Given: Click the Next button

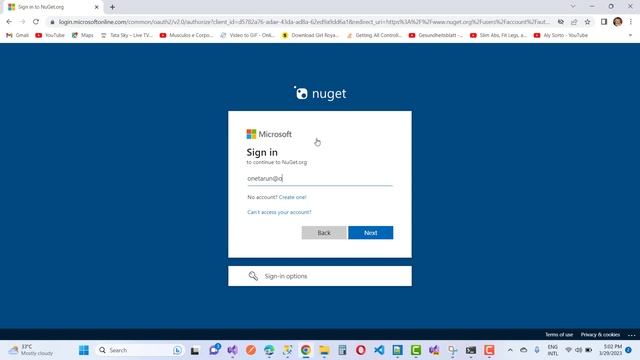Looking at the screenshot, I should (x=371, y=233).
